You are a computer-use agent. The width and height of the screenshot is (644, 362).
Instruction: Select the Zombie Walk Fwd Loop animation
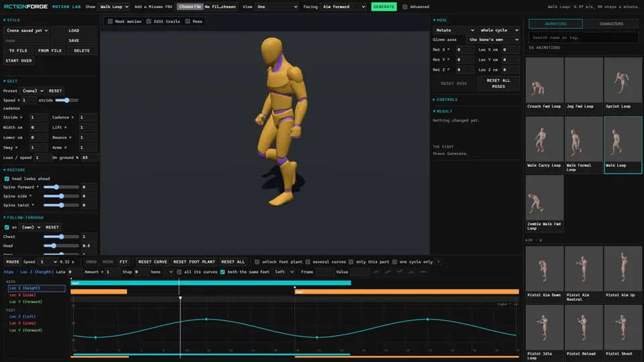(x=544, y=204)
